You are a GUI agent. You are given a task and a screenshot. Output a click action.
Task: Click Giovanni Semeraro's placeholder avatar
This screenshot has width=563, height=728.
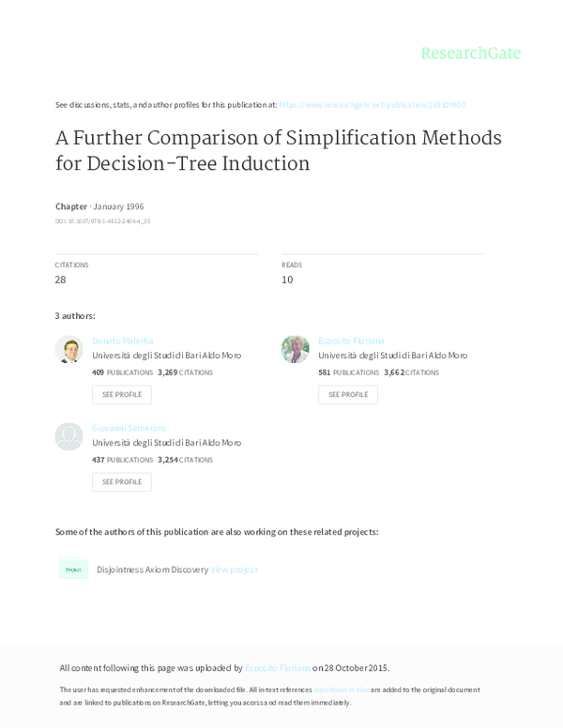tap(68, 436)
